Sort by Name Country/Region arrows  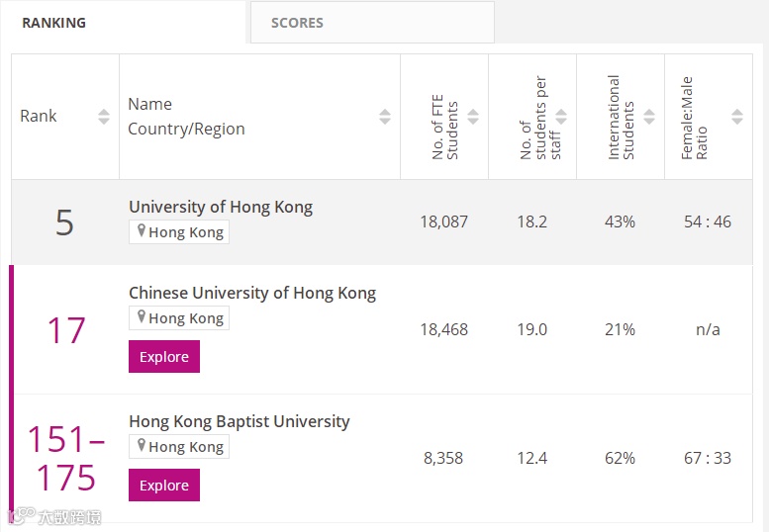[x=385, y=117]
